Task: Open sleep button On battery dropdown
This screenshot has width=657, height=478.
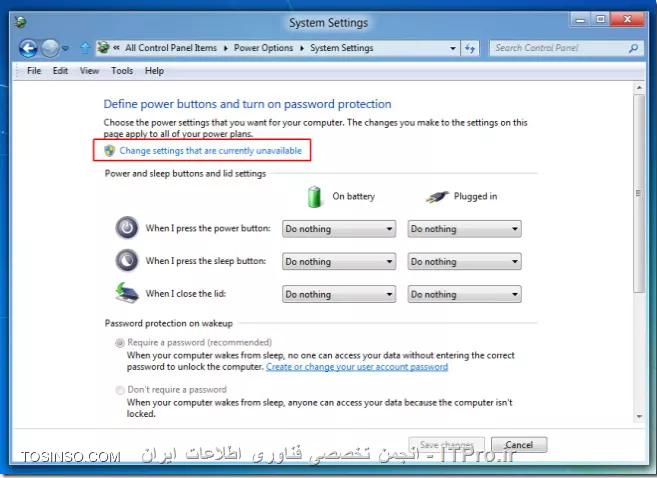Action: [x=339, y=261]
